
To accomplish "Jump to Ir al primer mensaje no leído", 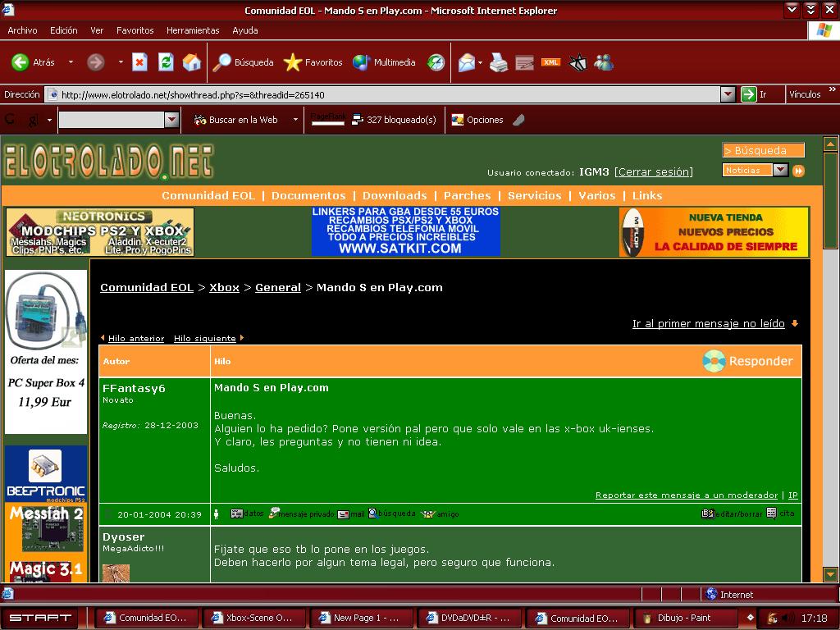I will (x=708, y=323).
